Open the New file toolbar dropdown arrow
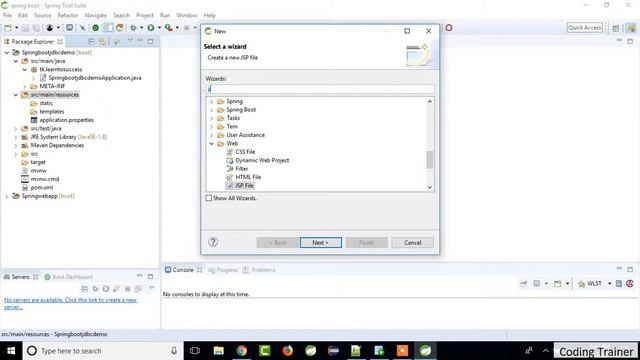Image resolution: width=640 pixels, height=360 pixels. 16,28
